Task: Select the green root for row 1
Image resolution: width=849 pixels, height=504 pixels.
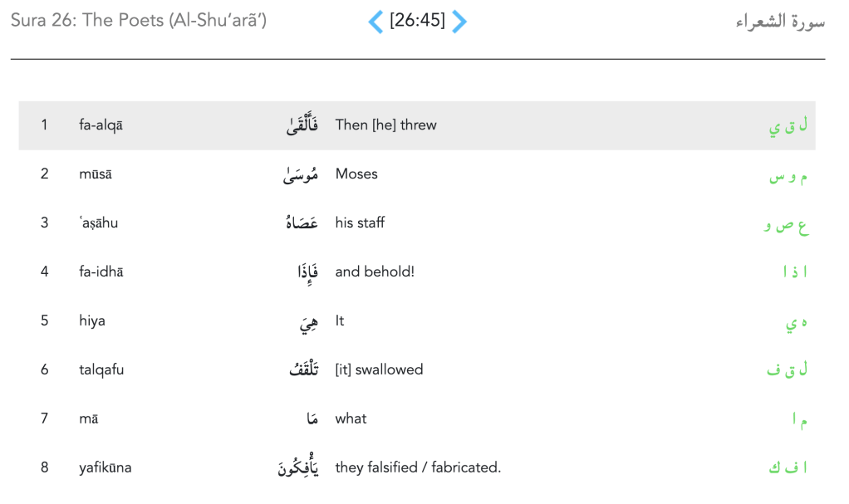Action: (x=788, y=127)
